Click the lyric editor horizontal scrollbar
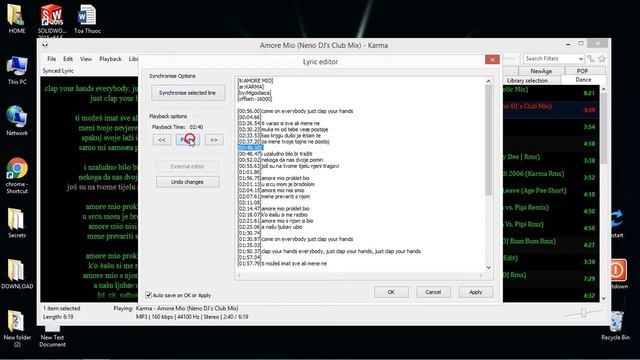 tap(360, 276)
